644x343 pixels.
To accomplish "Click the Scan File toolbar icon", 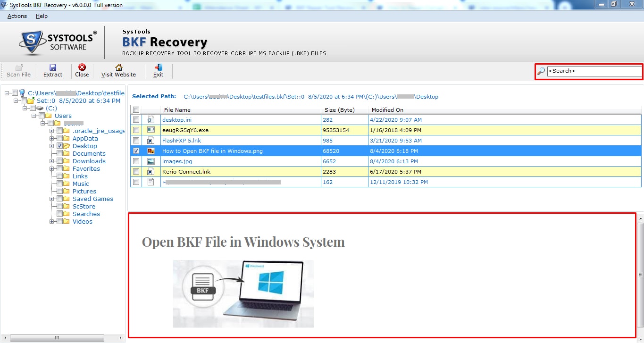I will [18, 67].
